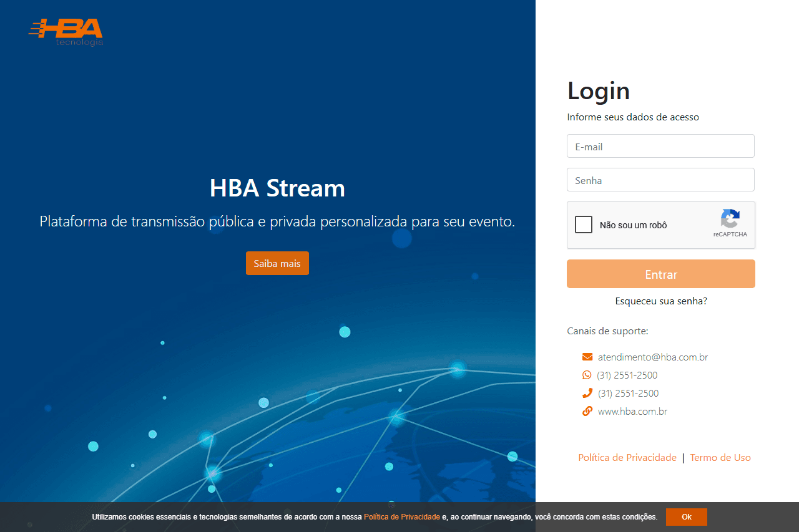Click "Informe seus dados de acesso" text
The image size is (799, 532).
633,117
